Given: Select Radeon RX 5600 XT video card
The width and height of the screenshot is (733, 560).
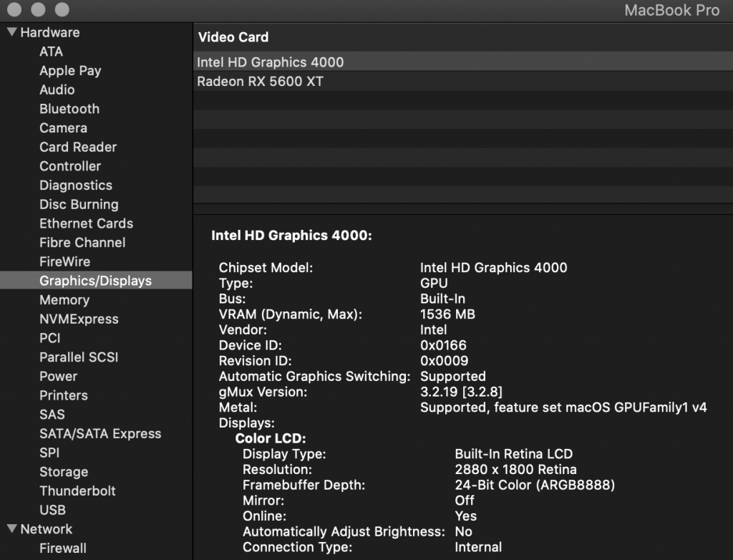Looking at the screenshot, I should point(260,82).
